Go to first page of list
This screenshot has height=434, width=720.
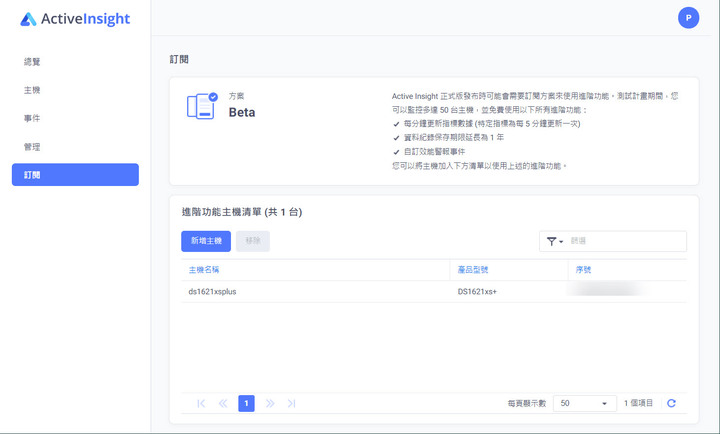[x=201, y=404]
